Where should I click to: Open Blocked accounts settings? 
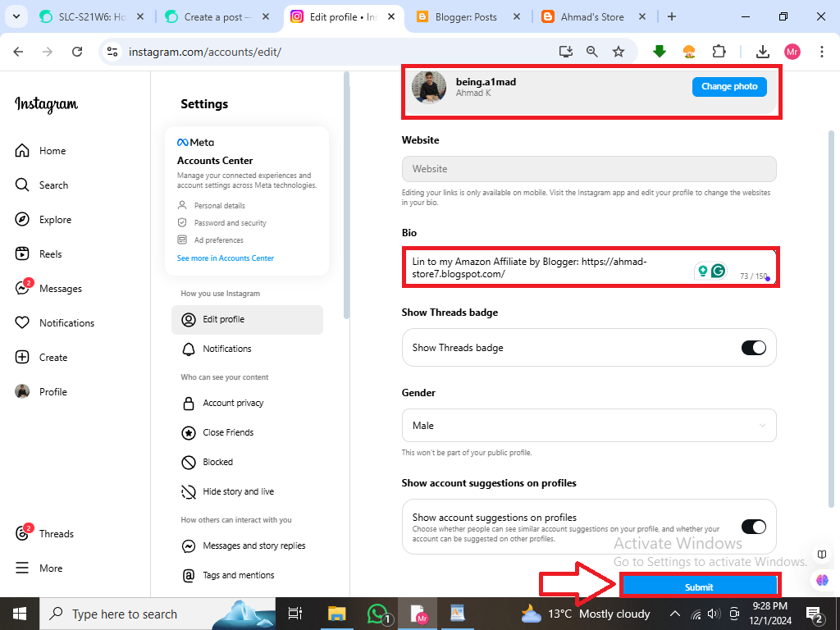click(x=208, y=462)
